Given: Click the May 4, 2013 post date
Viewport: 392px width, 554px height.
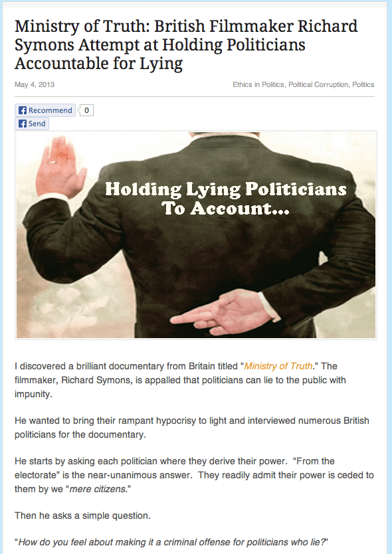Looking at the screenshot, I should tap(35, 84).
